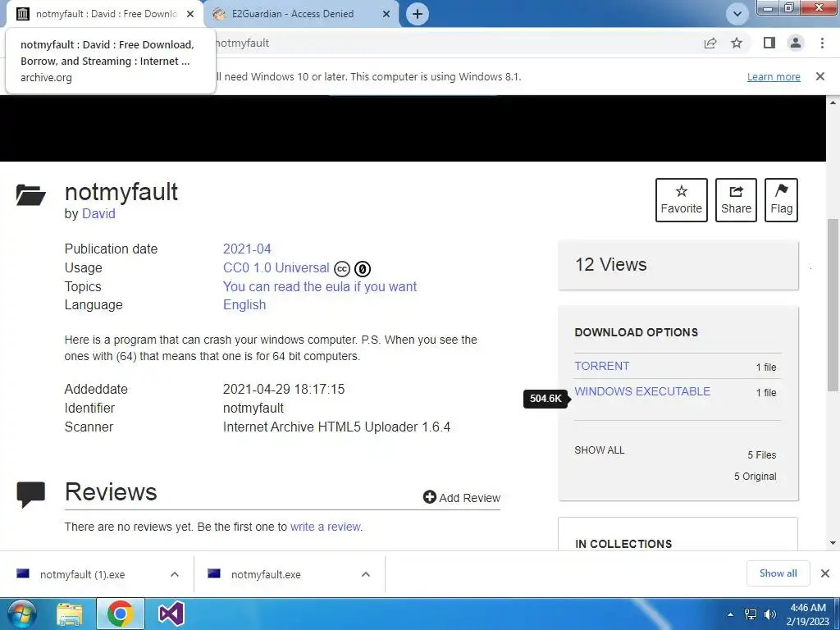Click the scrollbar down arrow
Viewport: 840px width, 630px height.
(x=833, y=543)
